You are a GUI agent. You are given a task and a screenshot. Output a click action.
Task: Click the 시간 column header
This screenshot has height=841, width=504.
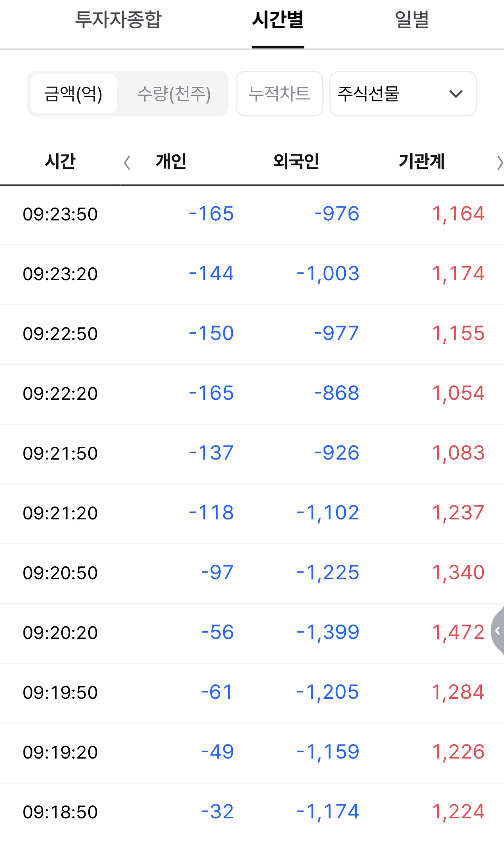(x=60, y=161)
